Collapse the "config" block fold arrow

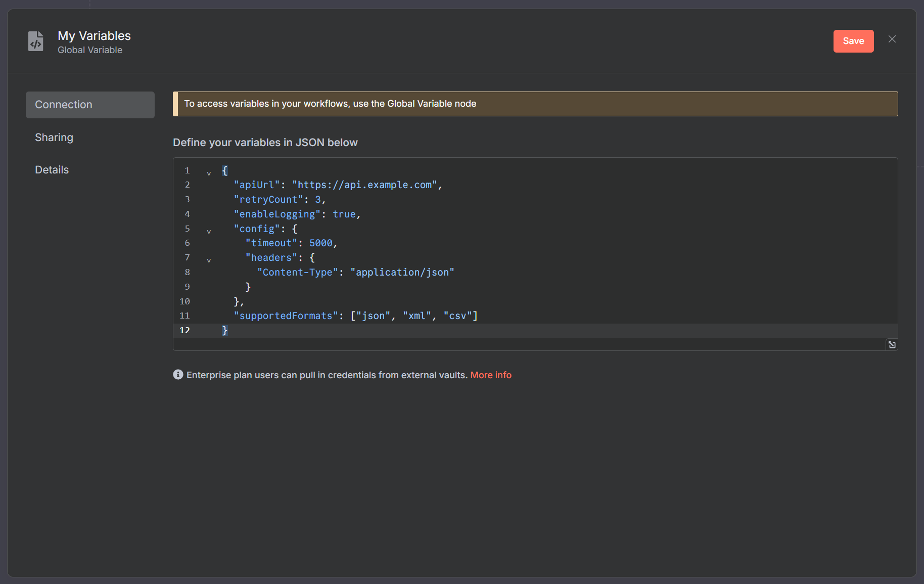tap(209, 231)
